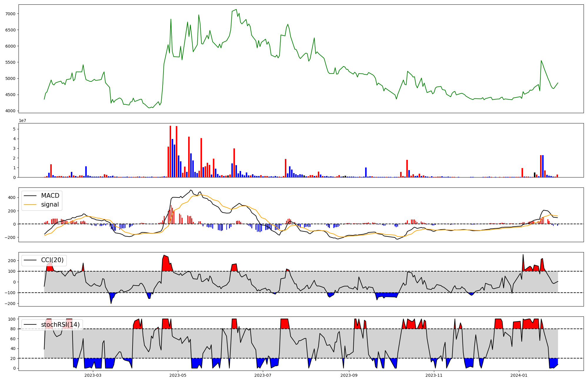Click the 1e7 volume scale exponent label
The image size is (588, 382).
(23, 120)
